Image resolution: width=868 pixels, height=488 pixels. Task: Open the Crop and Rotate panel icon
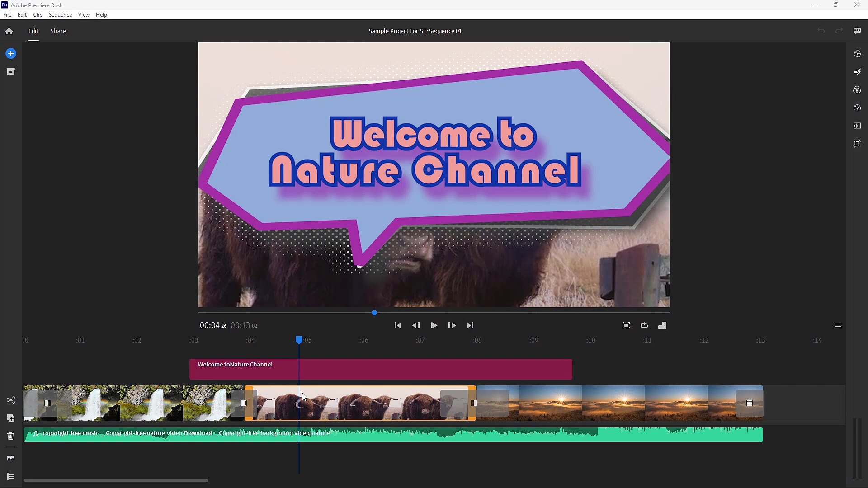857,144
